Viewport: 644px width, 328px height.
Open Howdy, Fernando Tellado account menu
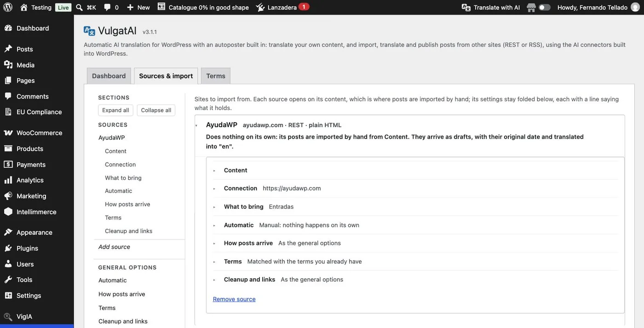[x=598, y=7]
